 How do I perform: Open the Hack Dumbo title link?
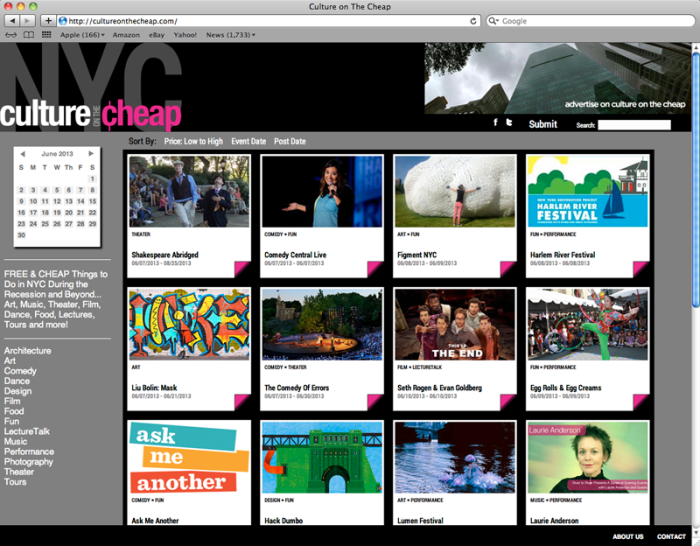(x=283, y=521)
